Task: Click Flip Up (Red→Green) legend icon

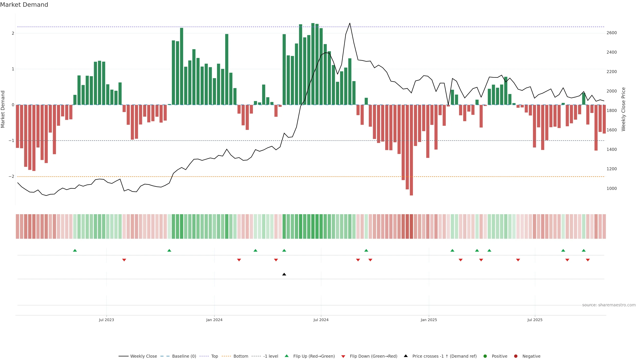Action: (287, 356)
